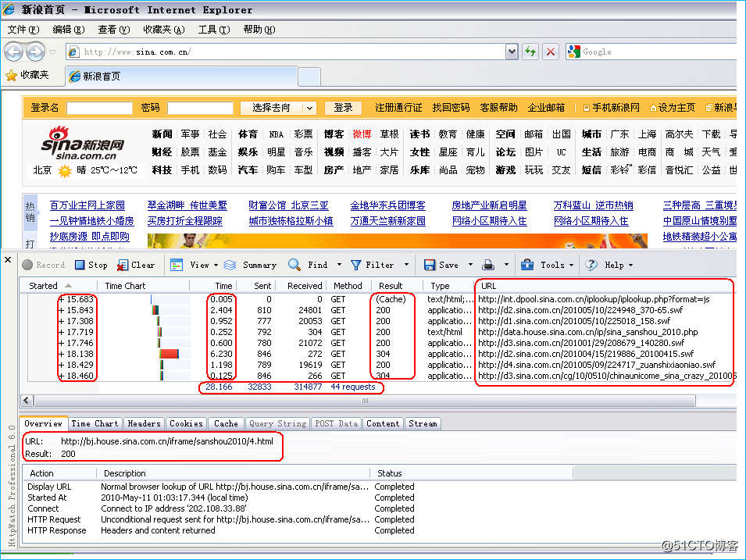Click the Summary toolbar button

point(250,265)
